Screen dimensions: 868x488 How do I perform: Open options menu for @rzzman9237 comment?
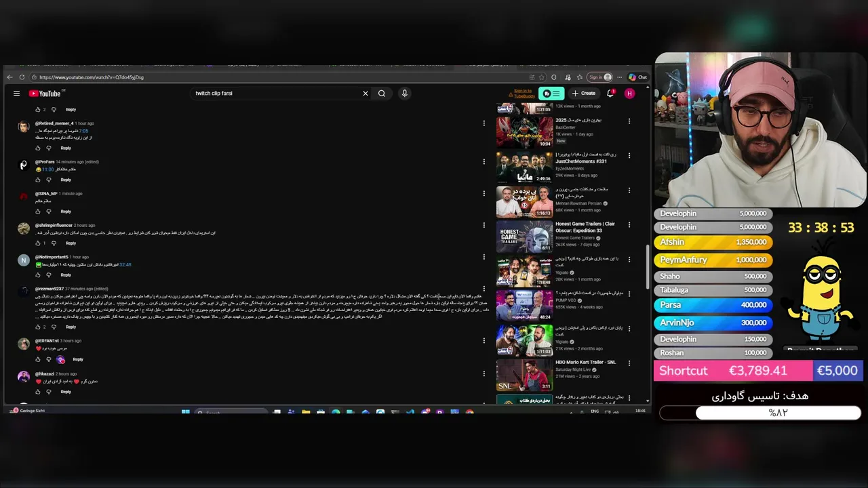[484, 289]
